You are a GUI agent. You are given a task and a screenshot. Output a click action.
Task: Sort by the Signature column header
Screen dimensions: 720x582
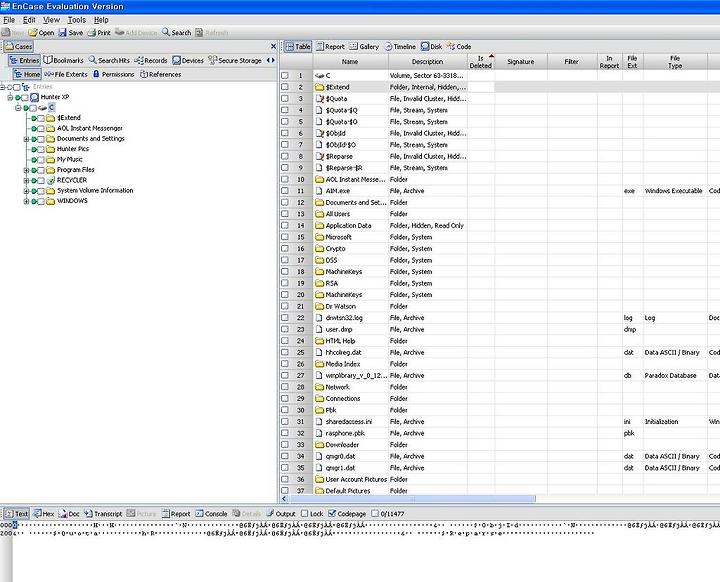pyautogui.click(x=521, y=62)
